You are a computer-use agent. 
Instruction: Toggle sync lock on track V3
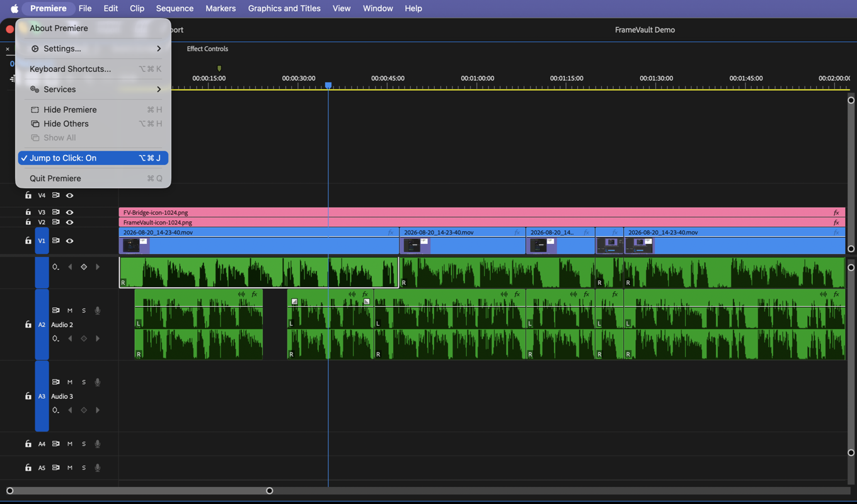coord(55,212)
